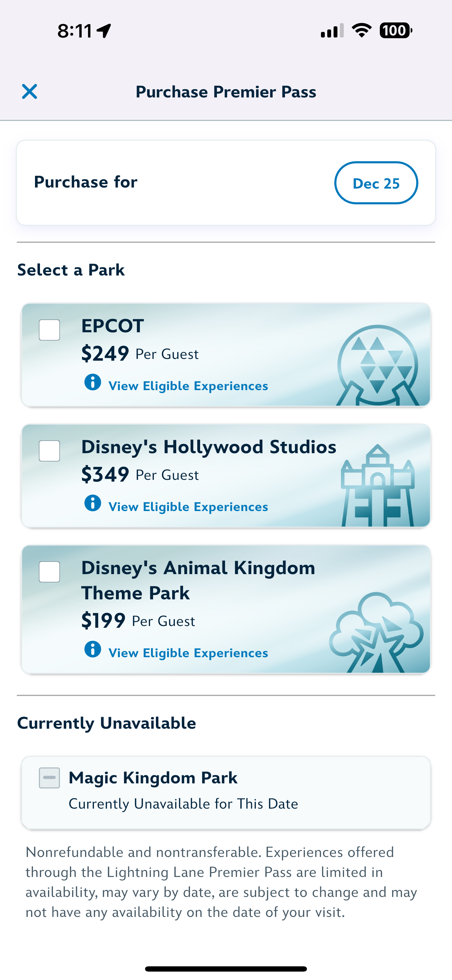Close the Purchase Premier Pass screen
The height and width of the screenshot is (980, 452).
pyautogui.click(x=29, y=92)
